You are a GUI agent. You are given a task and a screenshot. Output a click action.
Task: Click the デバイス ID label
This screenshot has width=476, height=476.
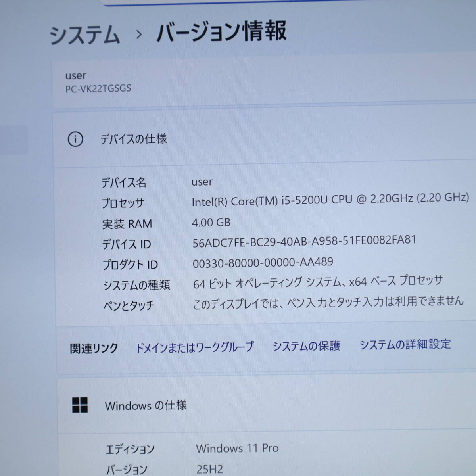pyautogui.click(x=127, y=244)
